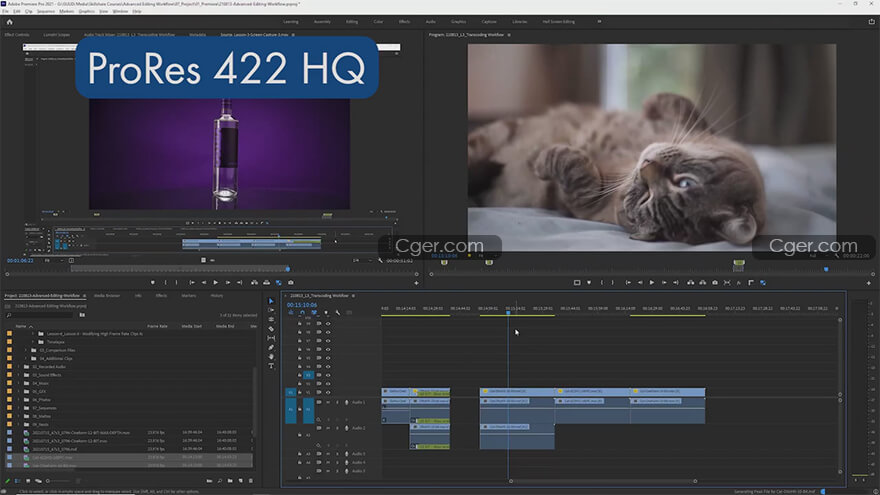Click Overwrite button in Source monitor
Image resolution: width=880 pixels, height=495 pixels.
tap(267, 283)
